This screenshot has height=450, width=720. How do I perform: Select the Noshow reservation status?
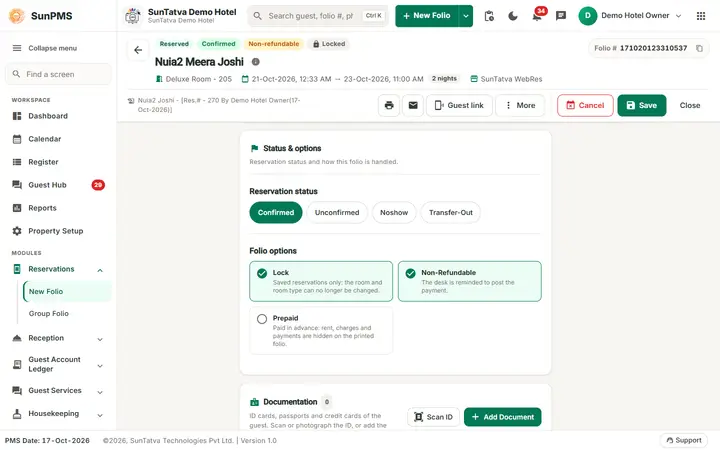coord(394,213)
